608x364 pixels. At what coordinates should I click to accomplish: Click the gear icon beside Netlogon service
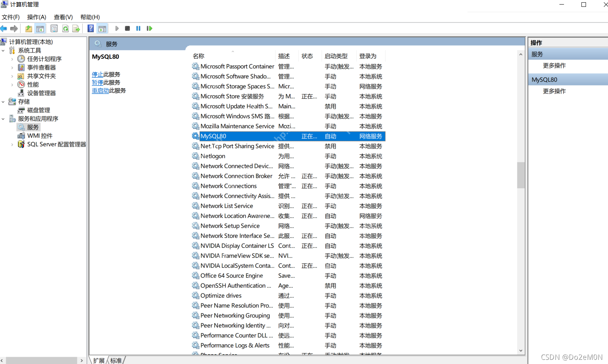click(195, 156)
